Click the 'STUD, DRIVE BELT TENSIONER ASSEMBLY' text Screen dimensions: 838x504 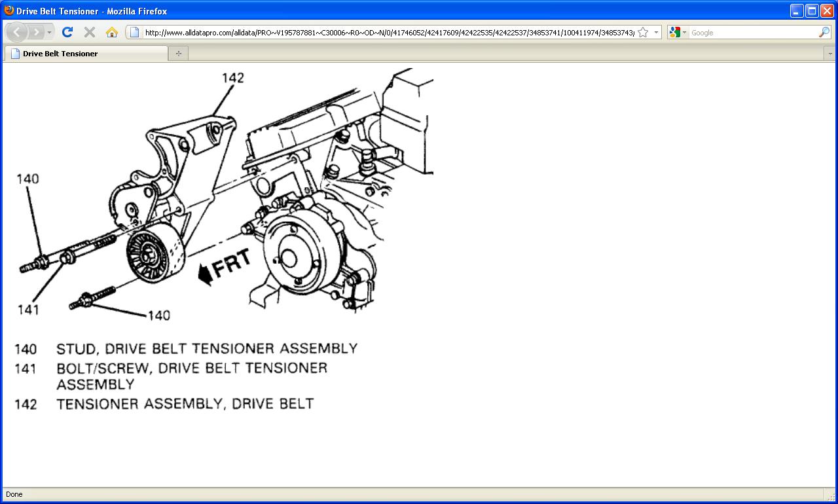coord(207,348)
